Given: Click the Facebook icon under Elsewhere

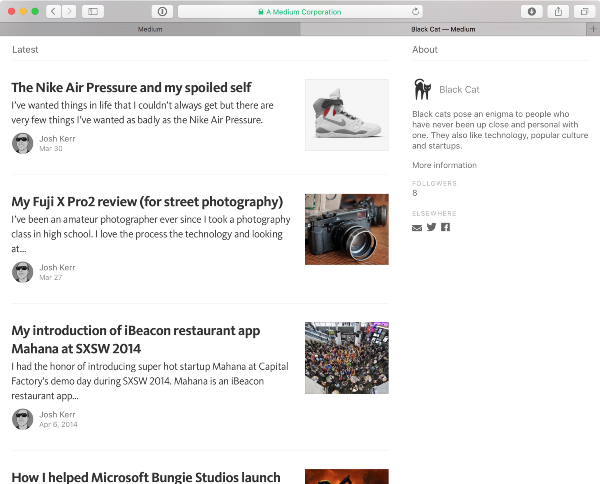Looking at the screenshot, I should point(445,227).
